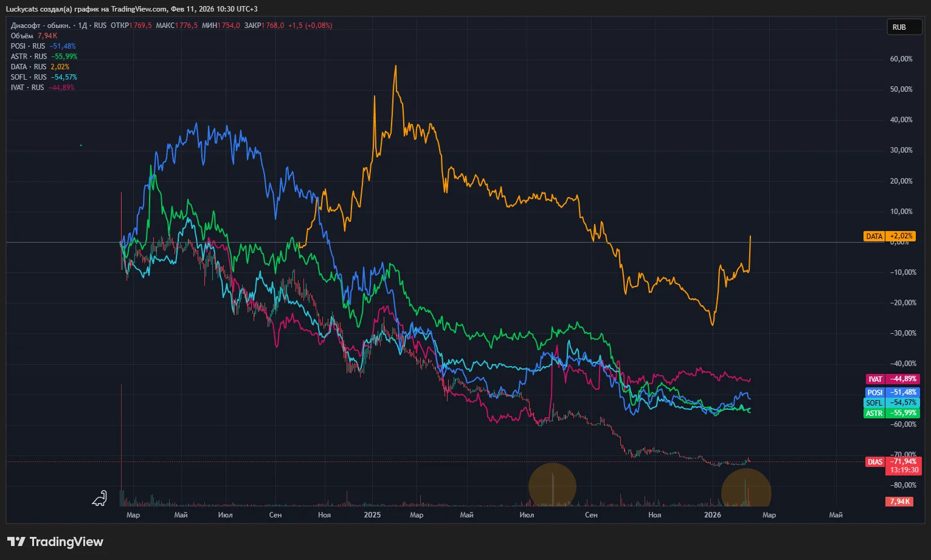Click the МАКС 1776,5 high value in header
Viewport: 931px width, 560px height.
(177, 26)
